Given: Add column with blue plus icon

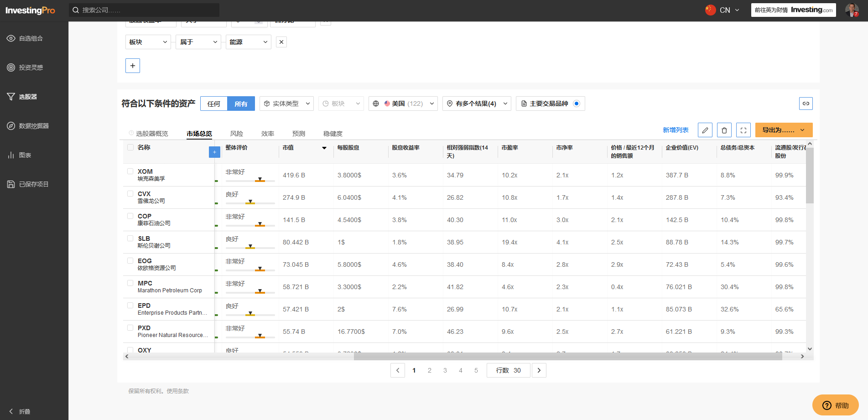Looking at the screenshot, I should (x=214, y=152).
